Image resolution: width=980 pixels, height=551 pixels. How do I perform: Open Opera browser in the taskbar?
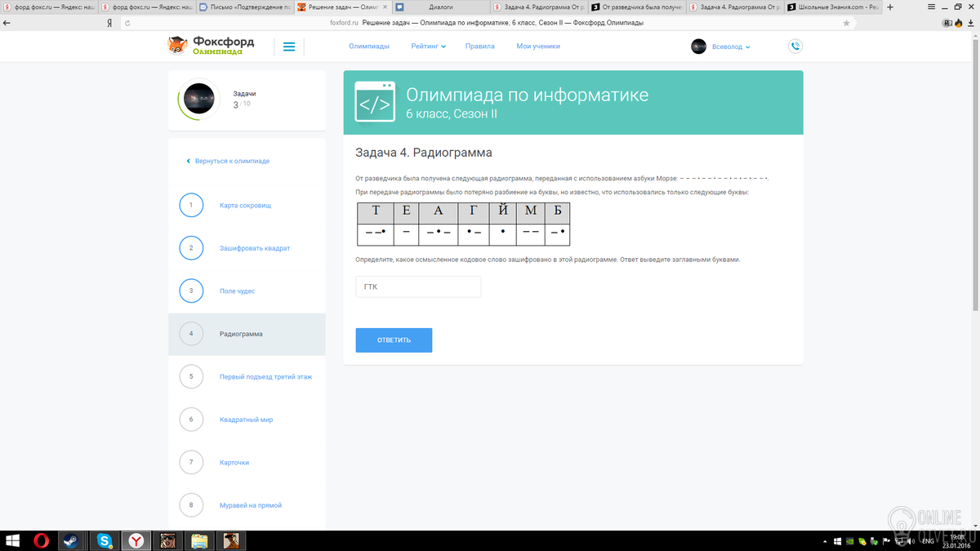click(x=42, y=540)
